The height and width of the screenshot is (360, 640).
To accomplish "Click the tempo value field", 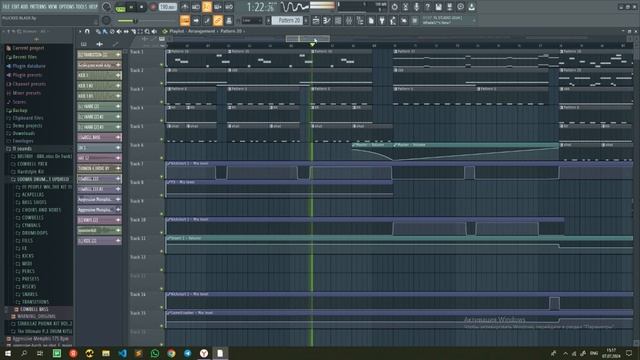I will pos(168,7).
